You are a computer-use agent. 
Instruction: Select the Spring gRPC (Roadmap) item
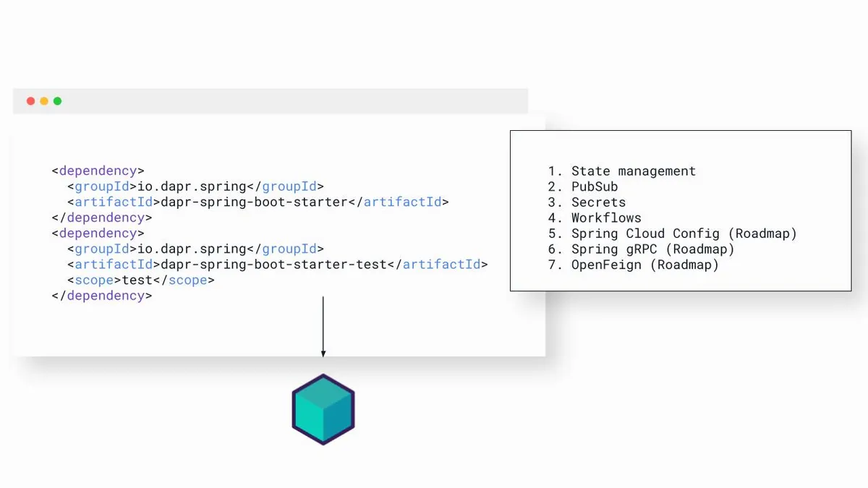point(652,249)
